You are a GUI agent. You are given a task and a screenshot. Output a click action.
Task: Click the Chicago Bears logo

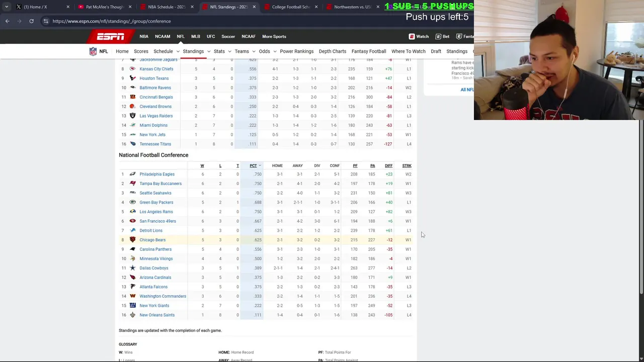click(x=133, y=240)
